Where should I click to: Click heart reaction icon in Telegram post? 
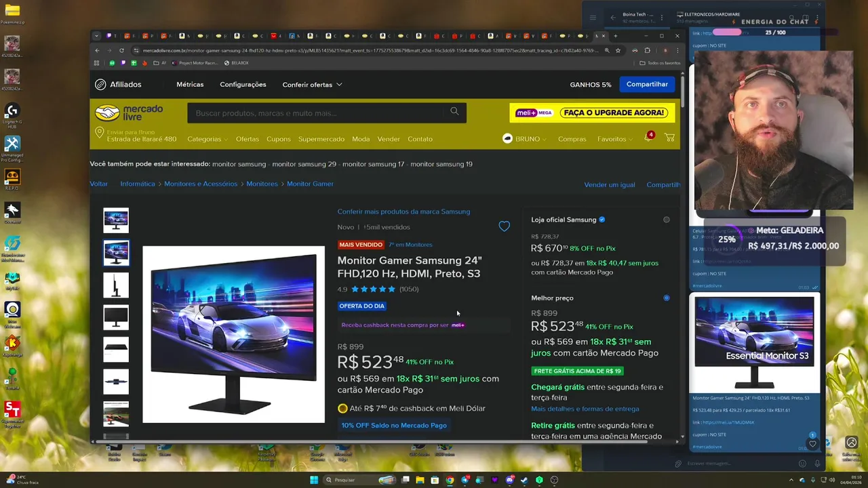click(x=812, y=444)
